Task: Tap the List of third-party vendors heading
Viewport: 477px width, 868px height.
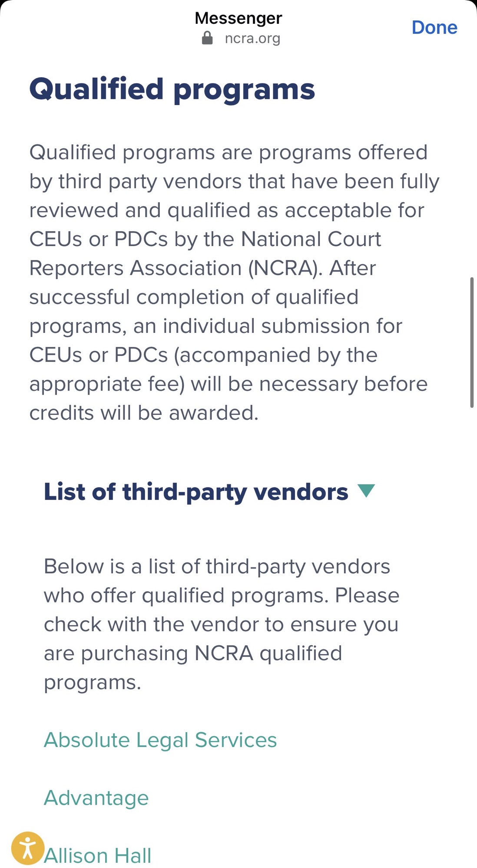Action: click(x=195, y=492)
